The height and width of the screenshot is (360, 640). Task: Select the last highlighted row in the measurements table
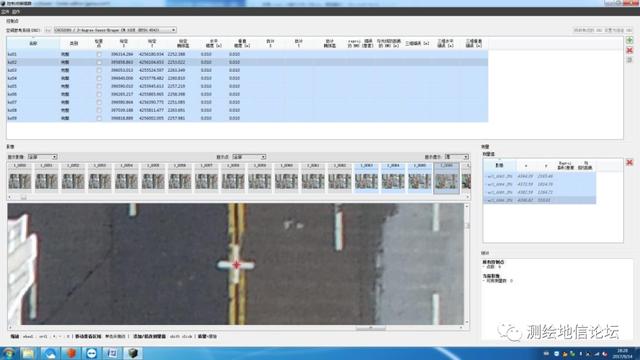539,200
